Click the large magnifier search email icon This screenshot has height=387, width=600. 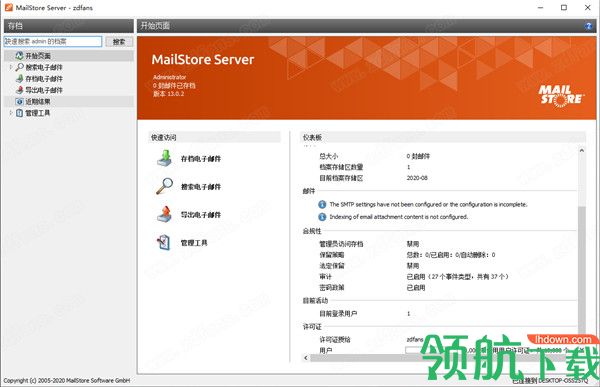165,186
